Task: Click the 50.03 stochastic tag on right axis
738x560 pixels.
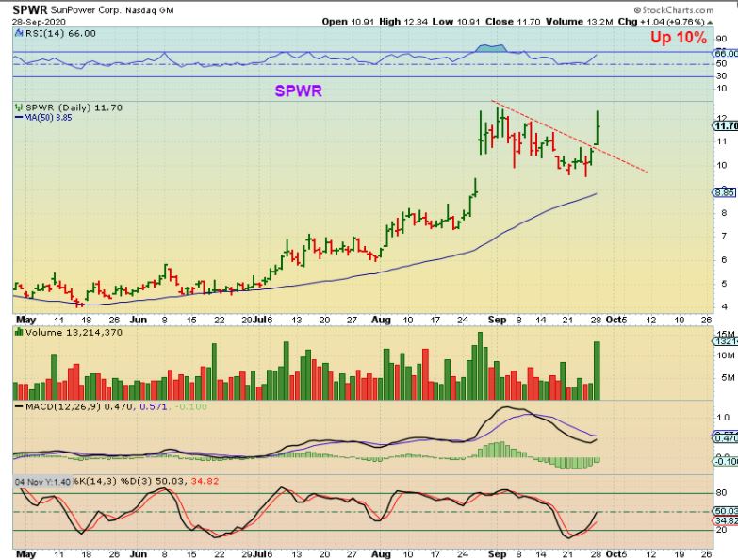Action: (726, 511)
